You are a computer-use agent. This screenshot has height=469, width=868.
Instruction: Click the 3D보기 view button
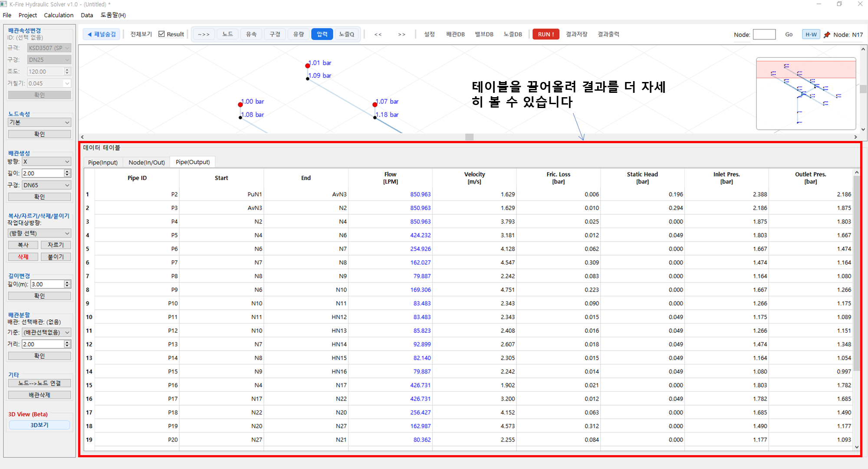coord(39,425)
